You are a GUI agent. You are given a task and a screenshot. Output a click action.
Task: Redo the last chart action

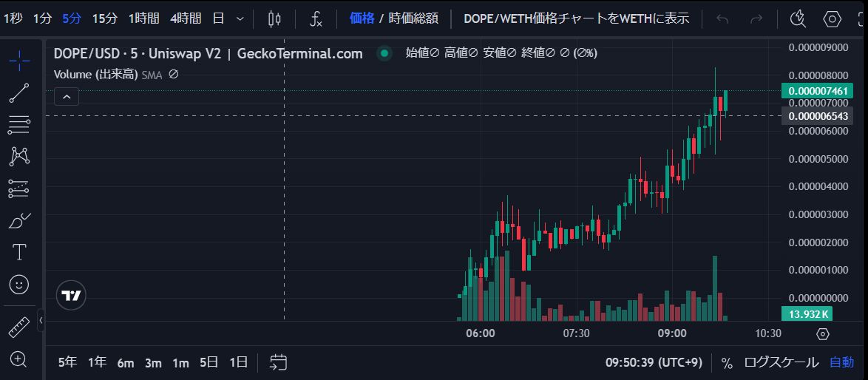pyautogui.click(x=756, y=18)
